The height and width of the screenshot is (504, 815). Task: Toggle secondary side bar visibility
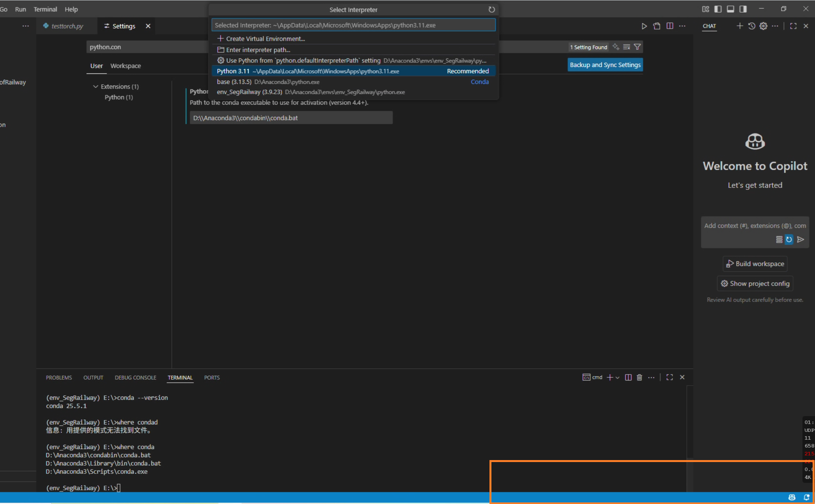pyautogui.click(x=743, y=9)
